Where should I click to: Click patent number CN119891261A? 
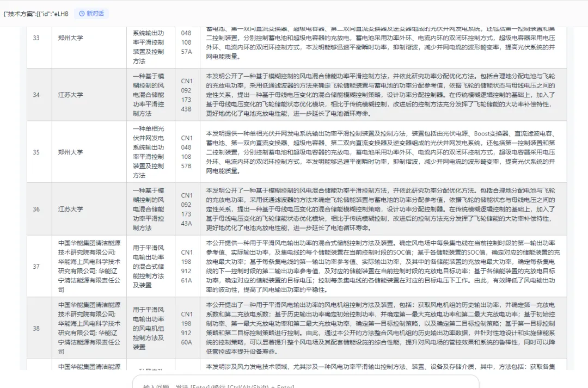click(x=186, y=267)
